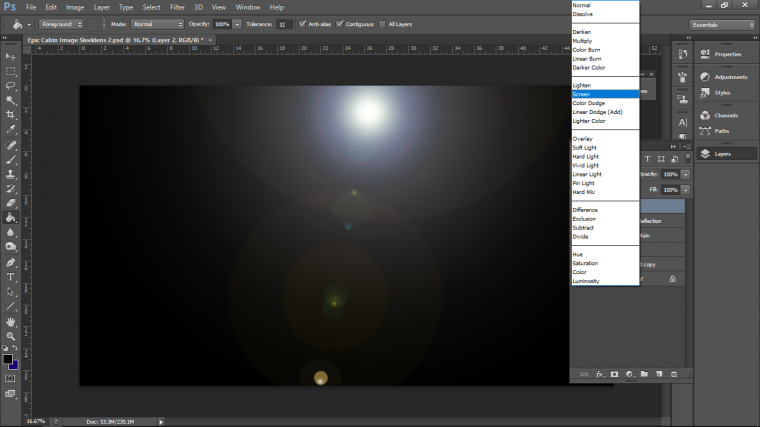Viewport: 760px width, 427px height.
Task: Open Foreground fill source dropdown
Action: click(x=62, y=24)
